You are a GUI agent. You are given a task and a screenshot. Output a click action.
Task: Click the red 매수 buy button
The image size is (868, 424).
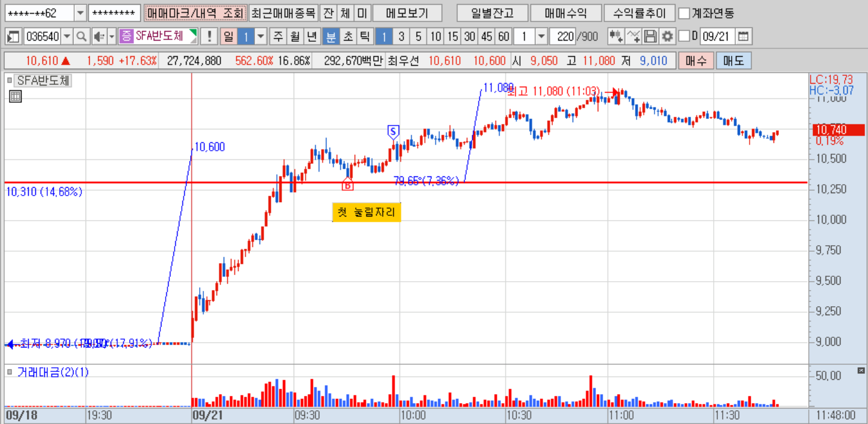click(x=695, y=61)
